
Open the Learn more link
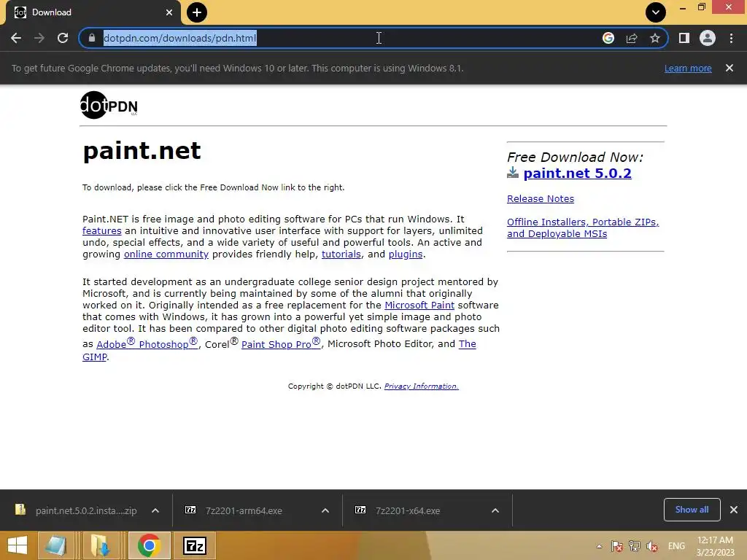tap(688, 68)
